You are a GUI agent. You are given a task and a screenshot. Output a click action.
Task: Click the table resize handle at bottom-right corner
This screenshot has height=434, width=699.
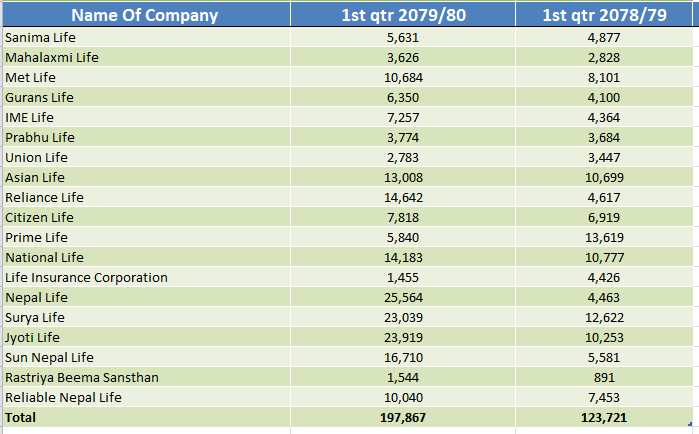click(x=690, y=424)
